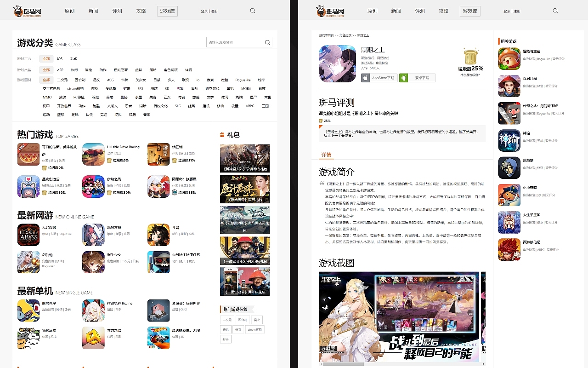Click the 二次元 hot tag button
This screenshot has height=368, width=588.
(x=227, y=320)
